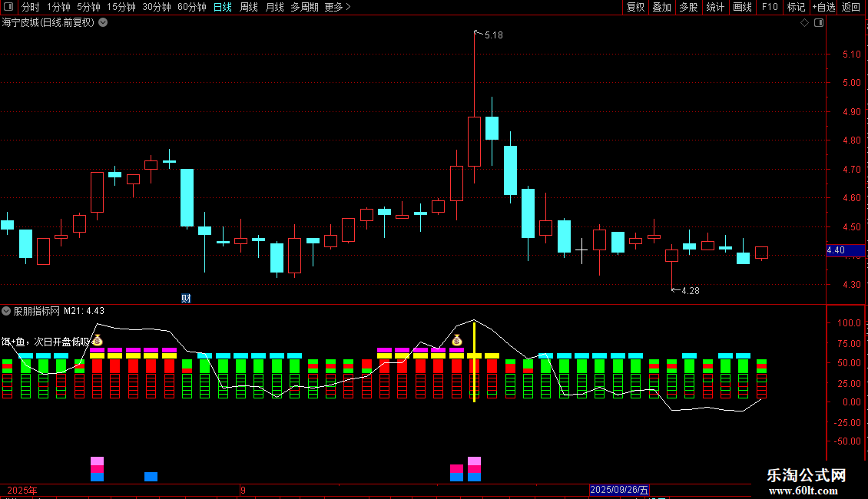This screenshot has width=868, height=499.
Task: Click the 叠加 overlay button
Action: click(661, 7)
